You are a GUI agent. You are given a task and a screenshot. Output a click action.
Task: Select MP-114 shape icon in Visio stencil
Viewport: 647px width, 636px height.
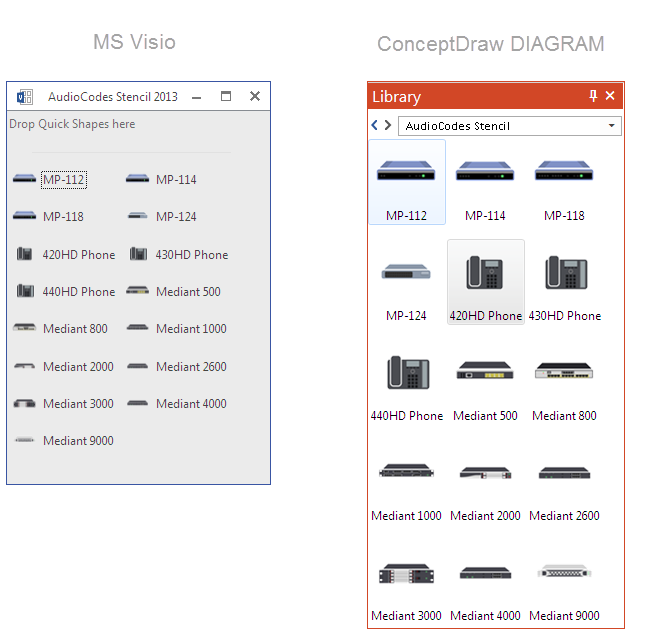point(137,179)
